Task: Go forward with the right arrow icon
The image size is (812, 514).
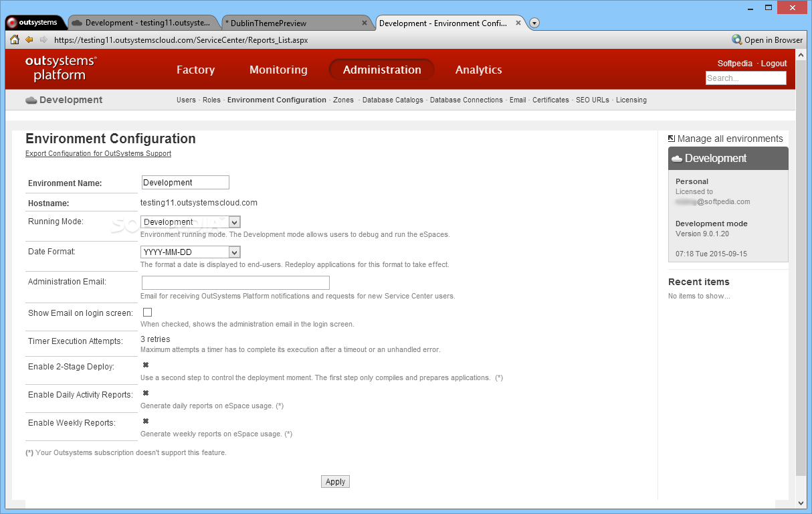Action: 43,39
